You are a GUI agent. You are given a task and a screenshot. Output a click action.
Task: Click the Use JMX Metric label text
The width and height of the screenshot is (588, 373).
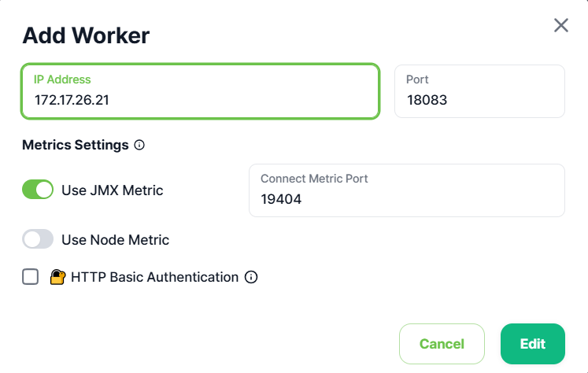112,190
